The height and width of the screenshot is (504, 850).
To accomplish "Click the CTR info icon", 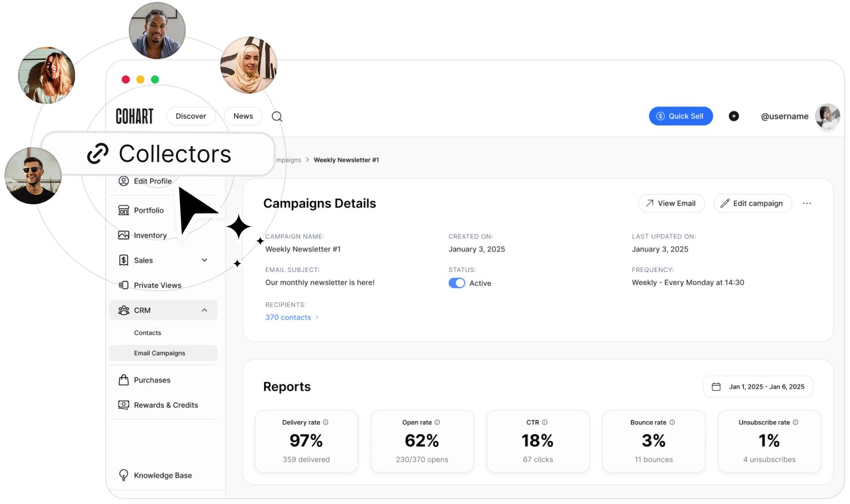I will pos(545,423).
